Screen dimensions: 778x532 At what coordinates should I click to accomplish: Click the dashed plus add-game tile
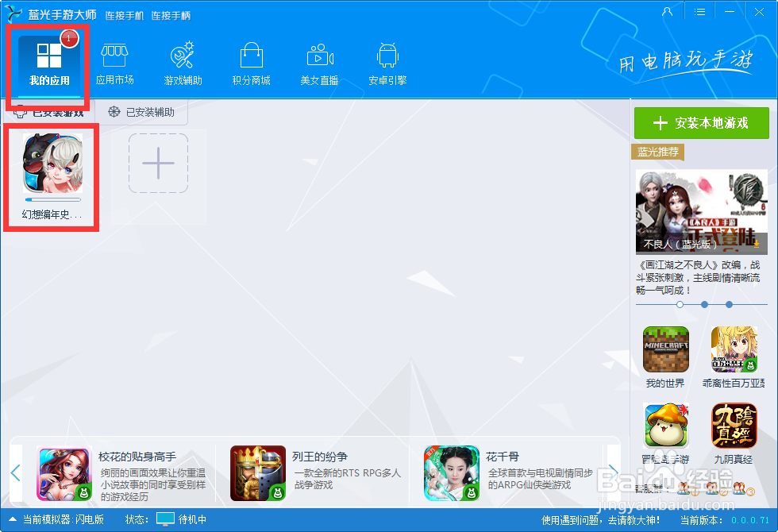[x=158, y=164]
